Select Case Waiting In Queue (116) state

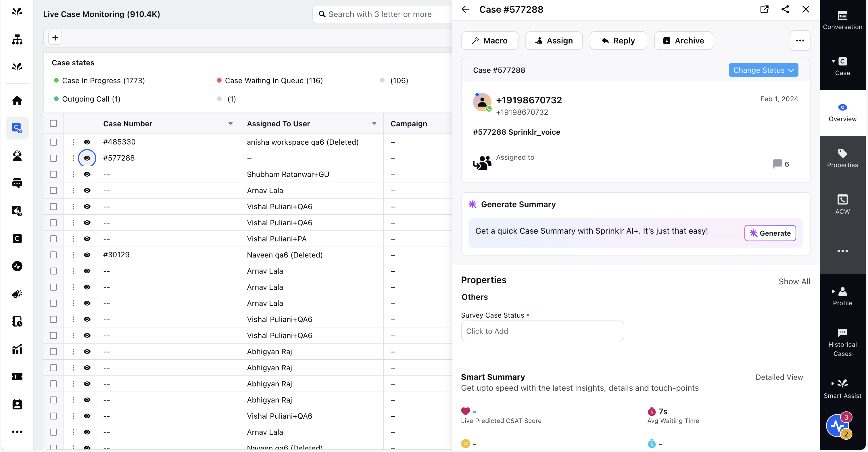point(270,81)
